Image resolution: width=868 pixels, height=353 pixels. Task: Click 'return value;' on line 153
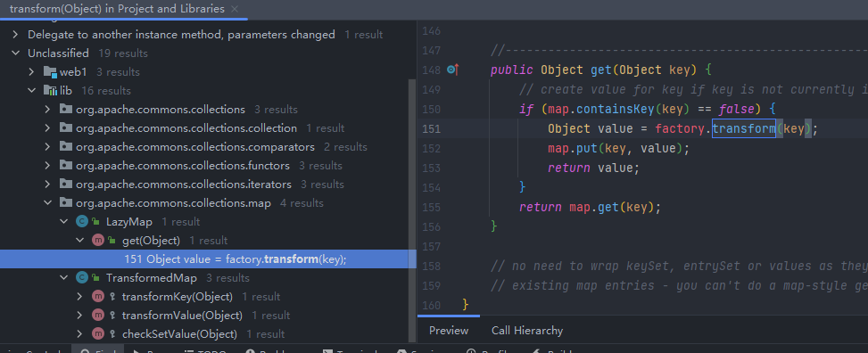click(593, 168)
